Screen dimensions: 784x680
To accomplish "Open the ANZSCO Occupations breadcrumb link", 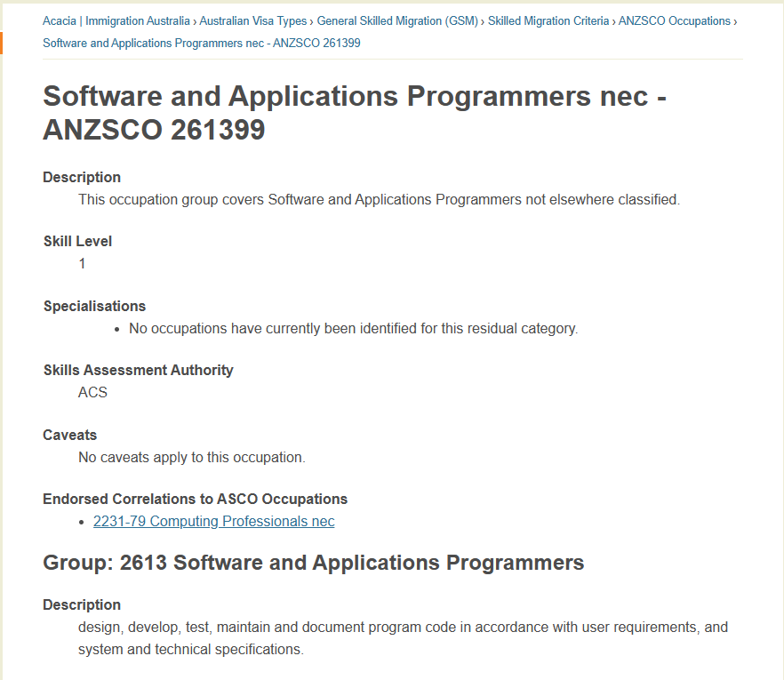I will click(675, 21).
